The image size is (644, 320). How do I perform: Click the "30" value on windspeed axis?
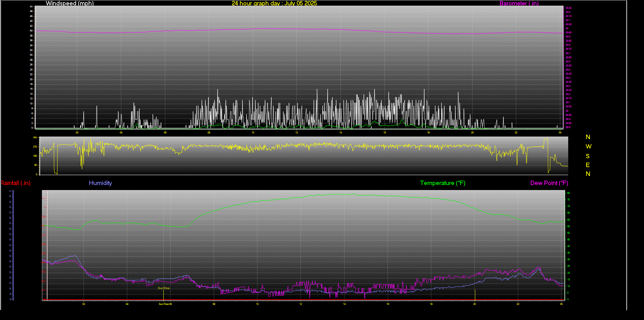tap(31, 55)
